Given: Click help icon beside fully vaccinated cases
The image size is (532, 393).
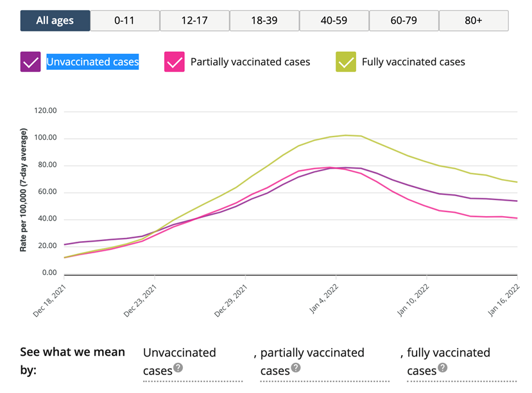Looking at the screenshot, I should (x=442, y=368).
